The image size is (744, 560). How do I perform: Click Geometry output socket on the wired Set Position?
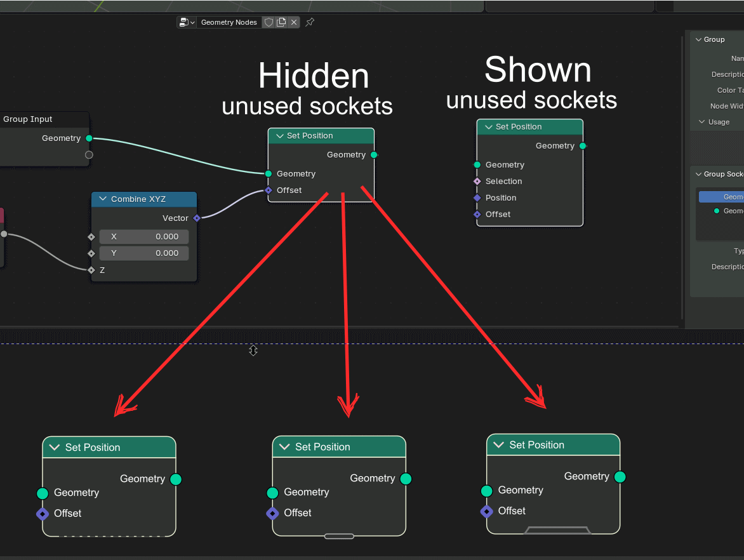[374, 155]
